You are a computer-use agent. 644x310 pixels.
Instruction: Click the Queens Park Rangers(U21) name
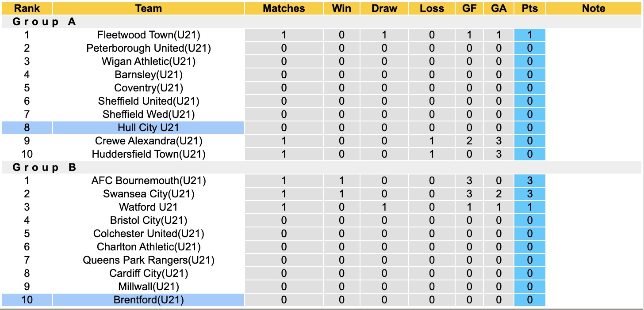(x=149, y=260)
